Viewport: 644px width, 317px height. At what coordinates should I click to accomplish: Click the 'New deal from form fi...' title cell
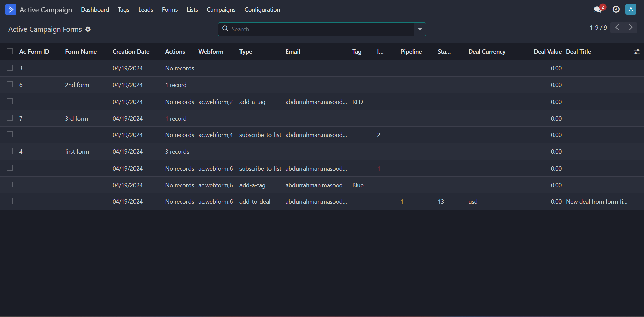pos(596,202)
